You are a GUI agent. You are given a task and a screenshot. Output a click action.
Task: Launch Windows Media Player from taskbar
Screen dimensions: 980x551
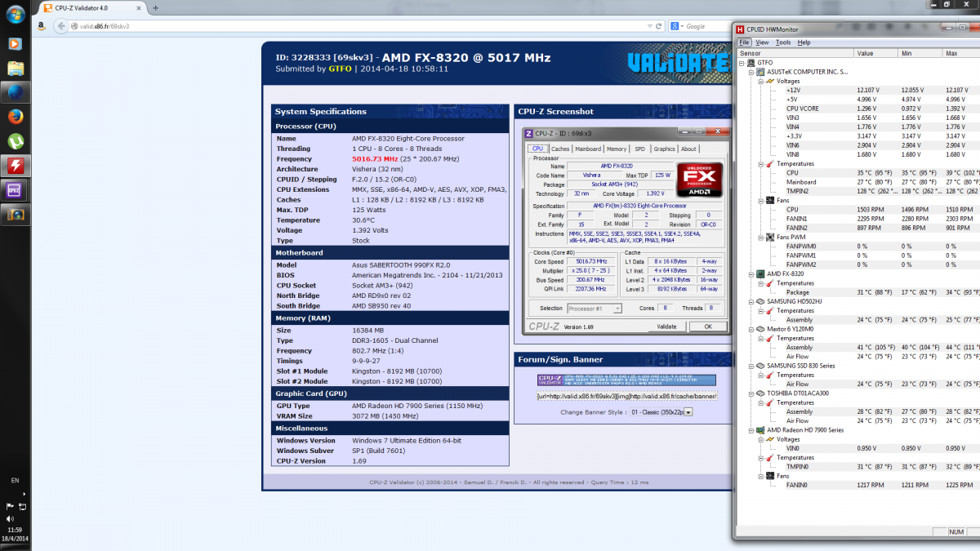(x=15, y=44)
